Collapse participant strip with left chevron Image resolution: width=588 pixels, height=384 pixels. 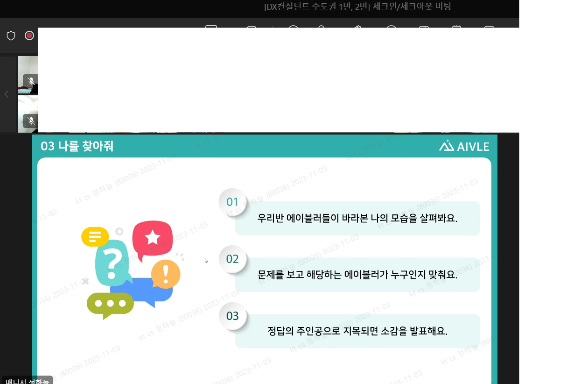click(7, 94)
